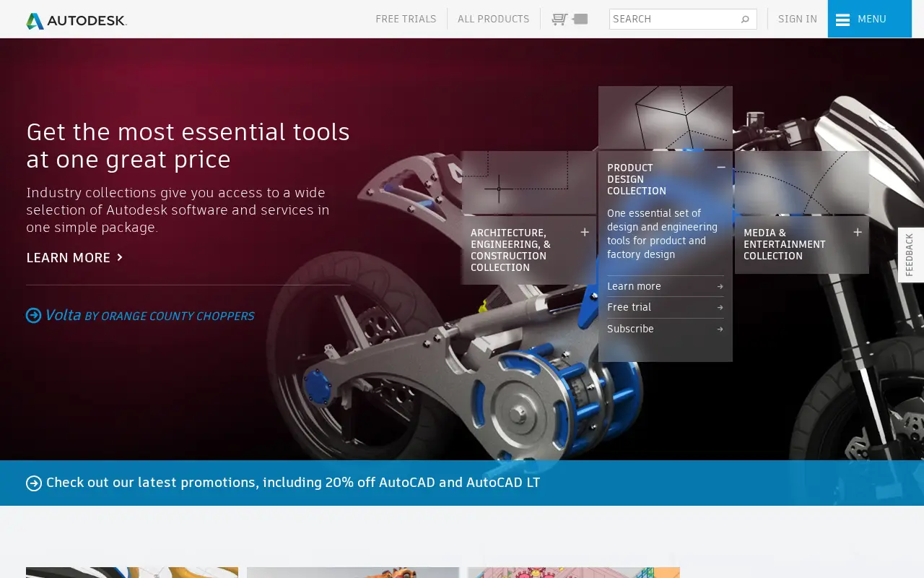This screenshot has width=924, height=578.
Task: Click the Product Design Collection heading
Action: 637,179
